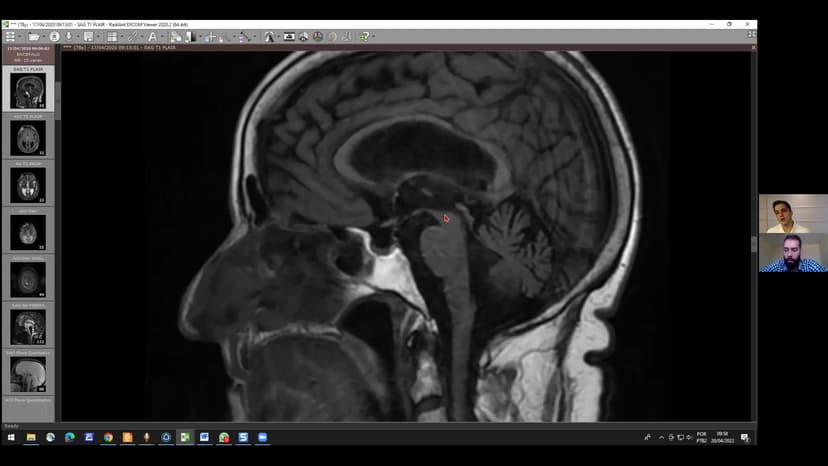
Task: Click the open CD/DVD disc icon
Action: [54, 36]
